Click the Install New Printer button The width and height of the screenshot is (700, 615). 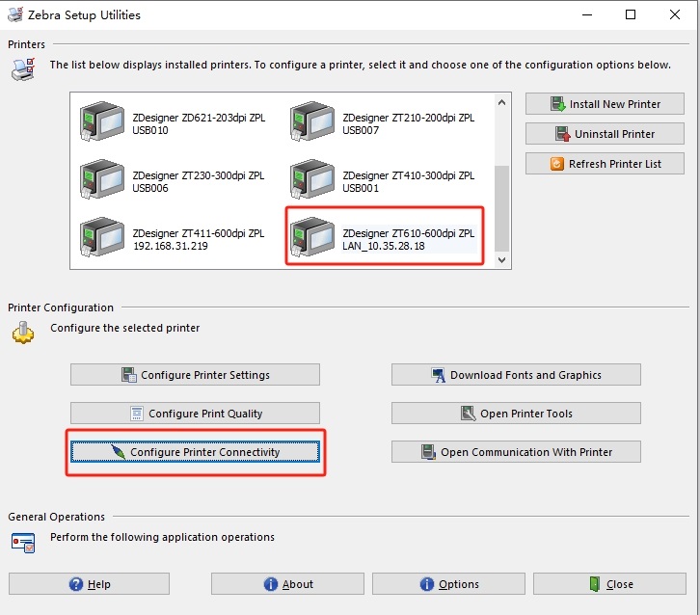click(605, 104)
